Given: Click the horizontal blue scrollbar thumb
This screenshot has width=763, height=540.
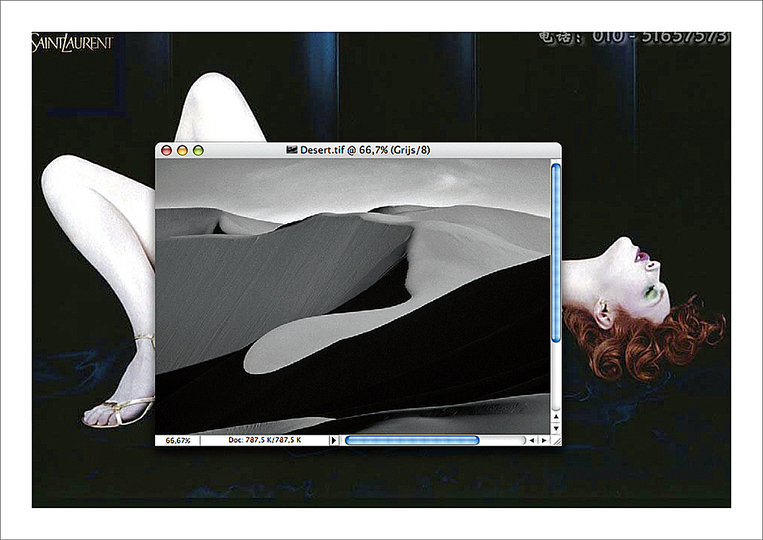Looking at the screenshot, I should (x=412, y=440).
